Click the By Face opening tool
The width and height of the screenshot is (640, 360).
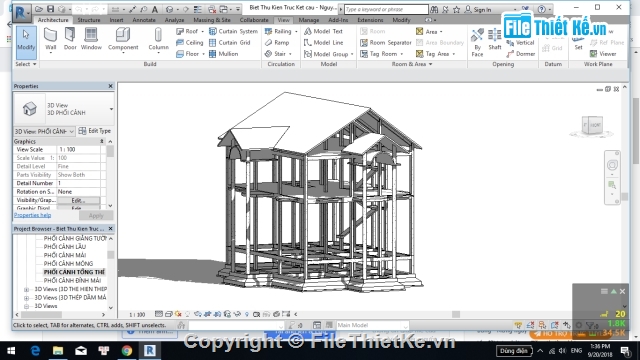coord(477,42)
